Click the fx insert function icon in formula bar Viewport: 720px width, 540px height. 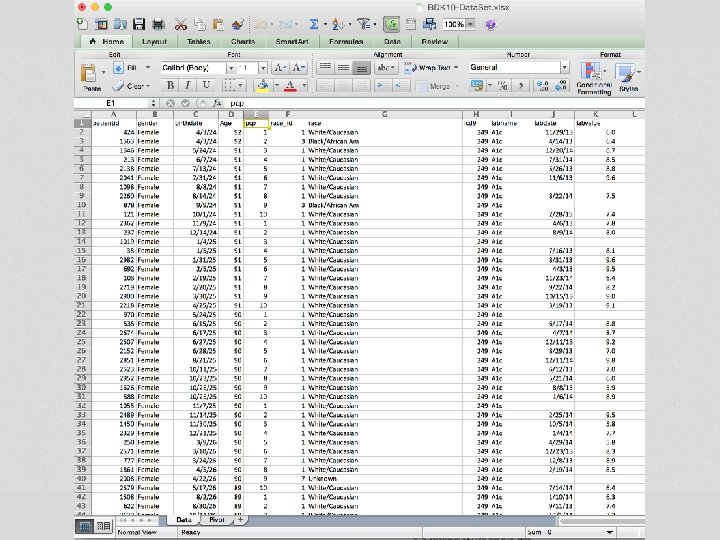[x=217, y=103]
